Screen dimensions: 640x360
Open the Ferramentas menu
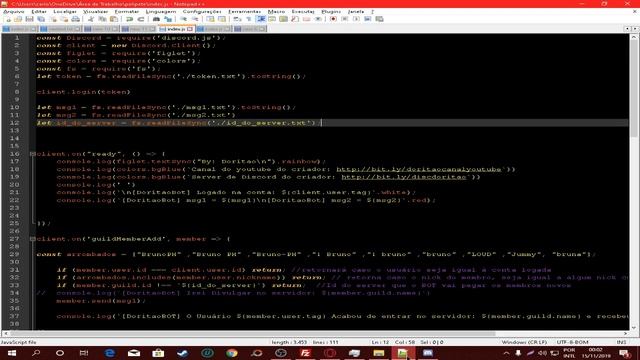(x=244, y=11)
